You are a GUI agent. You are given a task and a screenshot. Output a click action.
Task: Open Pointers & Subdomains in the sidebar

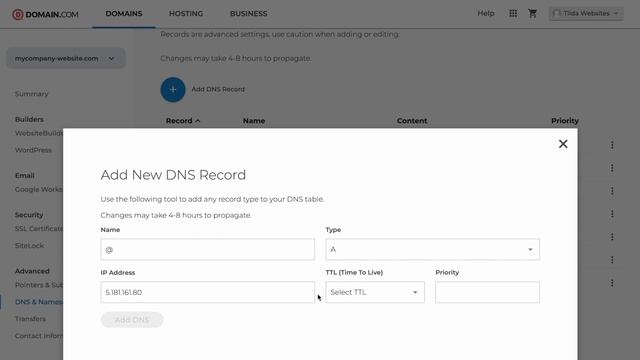tap(39, 285)
